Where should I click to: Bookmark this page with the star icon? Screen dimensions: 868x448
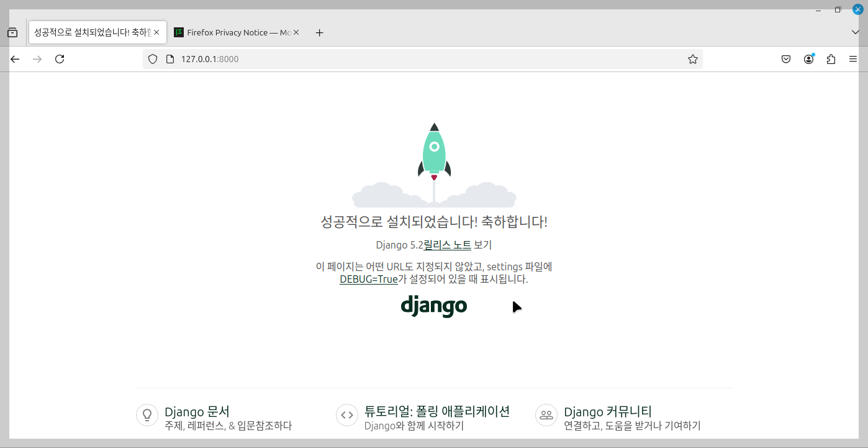[x=693, y=59]
